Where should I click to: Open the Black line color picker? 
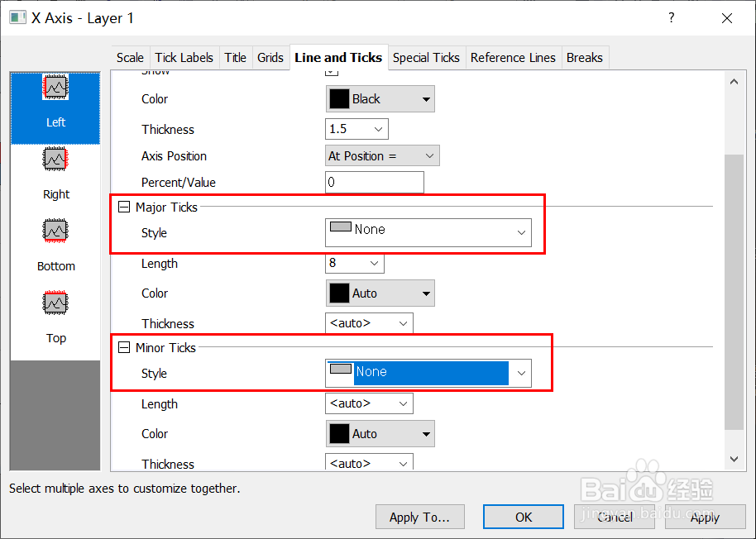pos(380,99)
